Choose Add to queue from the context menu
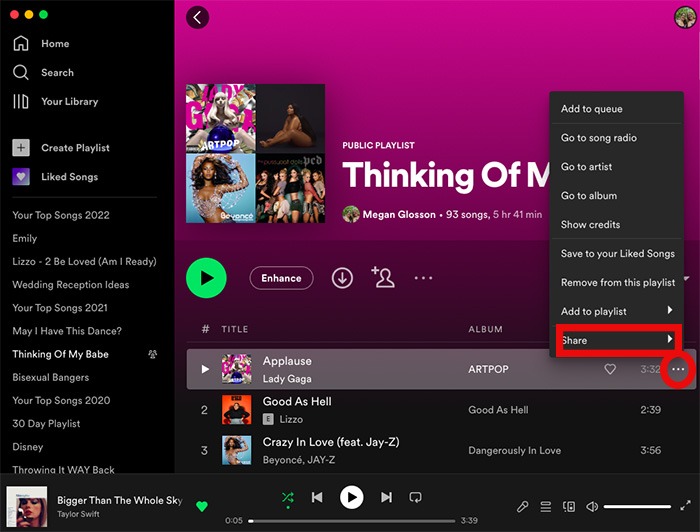This screenshot has width=700, height=532. click(616, 109)
